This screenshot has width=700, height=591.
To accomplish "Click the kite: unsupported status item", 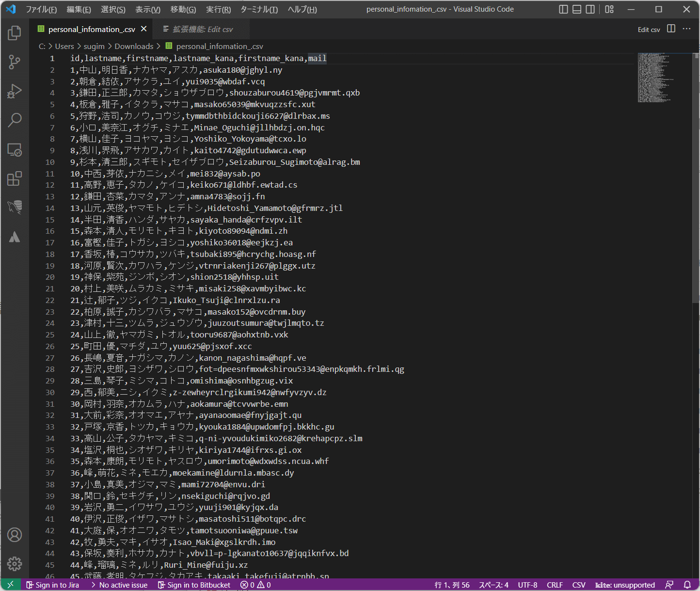I will 625,585.
